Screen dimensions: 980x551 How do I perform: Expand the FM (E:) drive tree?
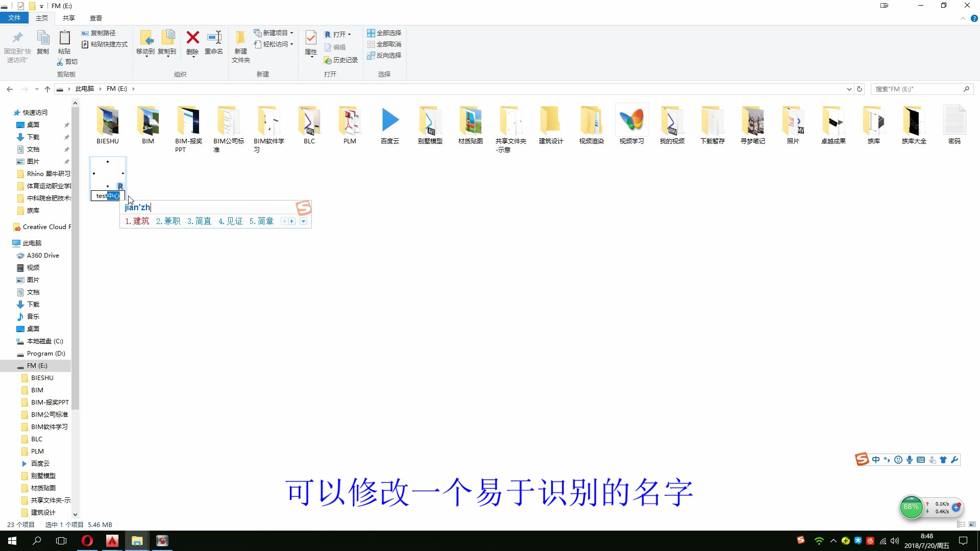click(13, 365)
